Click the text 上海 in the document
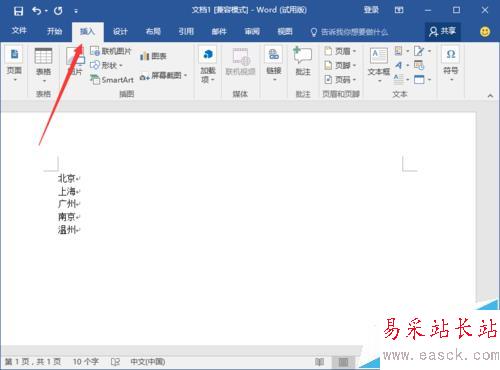 point(67,191)
